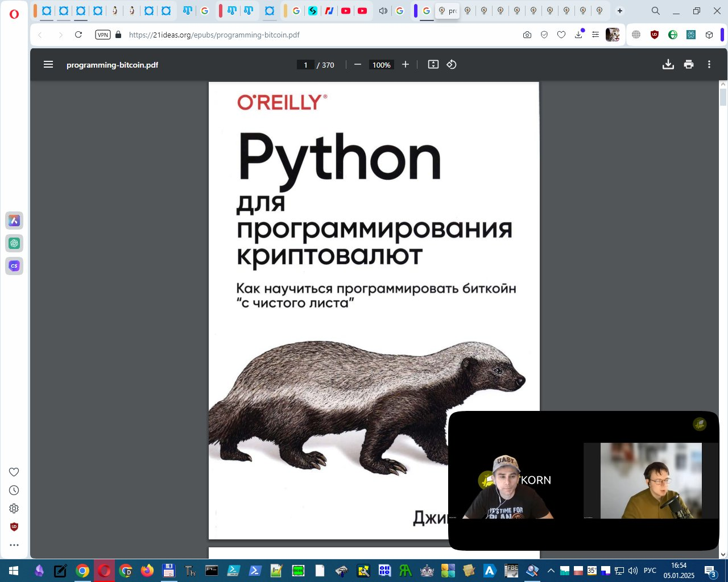Viewport: 728px width, 582px height.
Task: Switch to the tab playing audio
Action: click(383, 11)
